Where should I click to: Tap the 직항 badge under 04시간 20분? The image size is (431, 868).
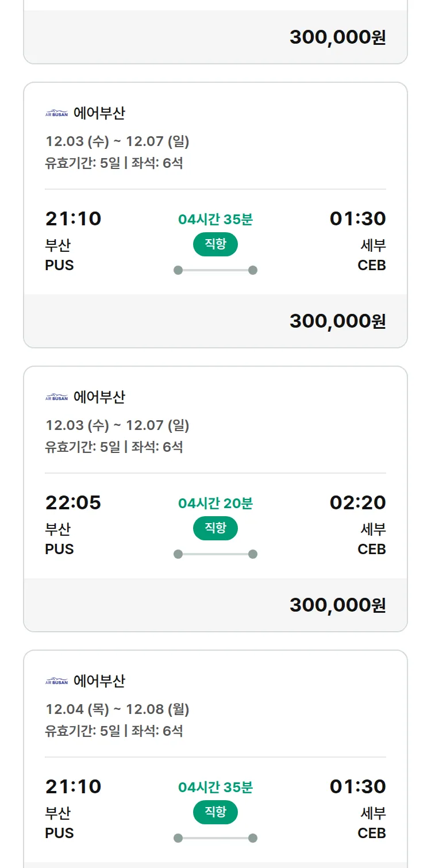coord(215,528)
